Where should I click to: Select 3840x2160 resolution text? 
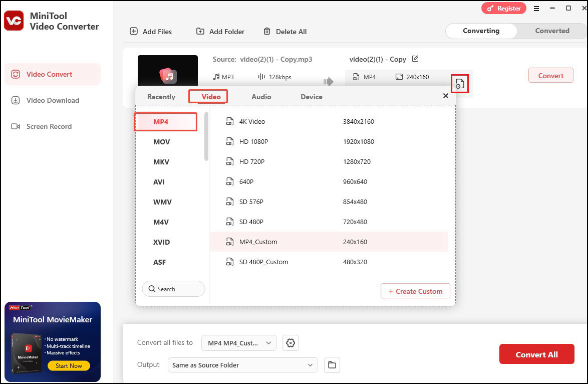click(359, 122)
